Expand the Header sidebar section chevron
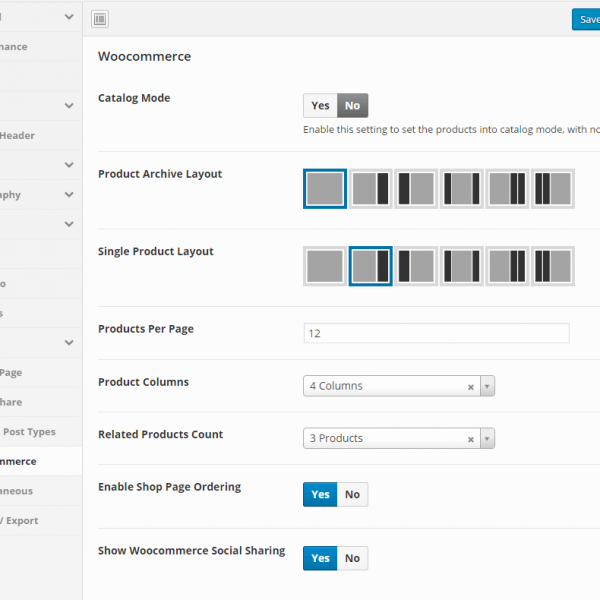The image size is (600, 600). (68, 106)
